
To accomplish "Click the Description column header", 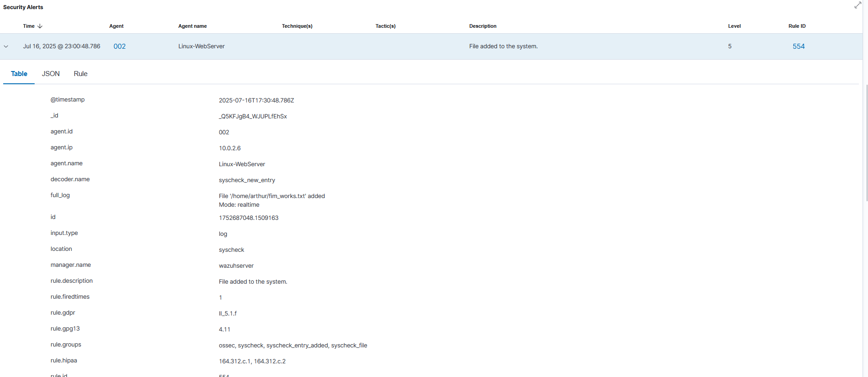I will (x=483, y=26).
